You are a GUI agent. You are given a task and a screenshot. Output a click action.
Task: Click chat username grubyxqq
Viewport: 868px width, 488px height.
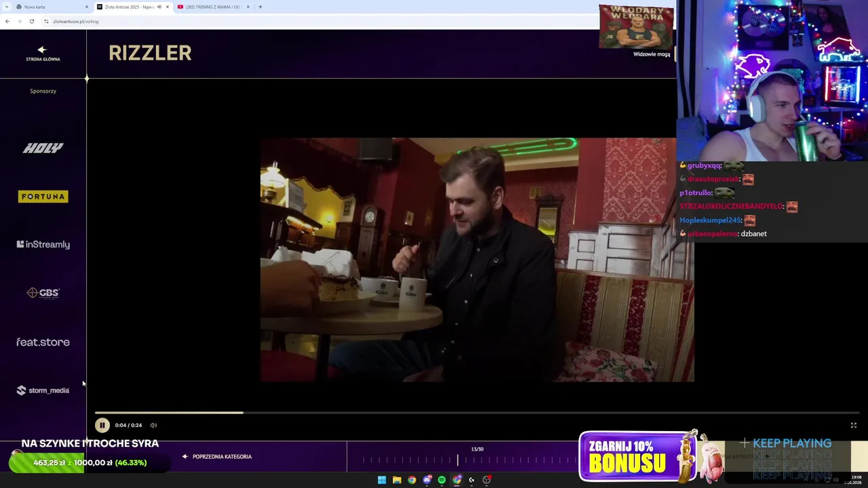coord(704,165)
